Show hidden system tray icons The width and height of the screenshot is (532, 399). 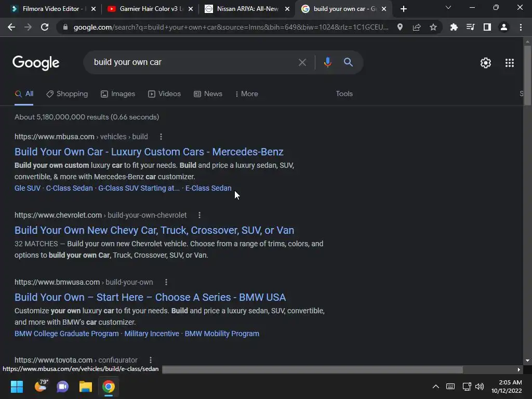(x=436, y=387)
